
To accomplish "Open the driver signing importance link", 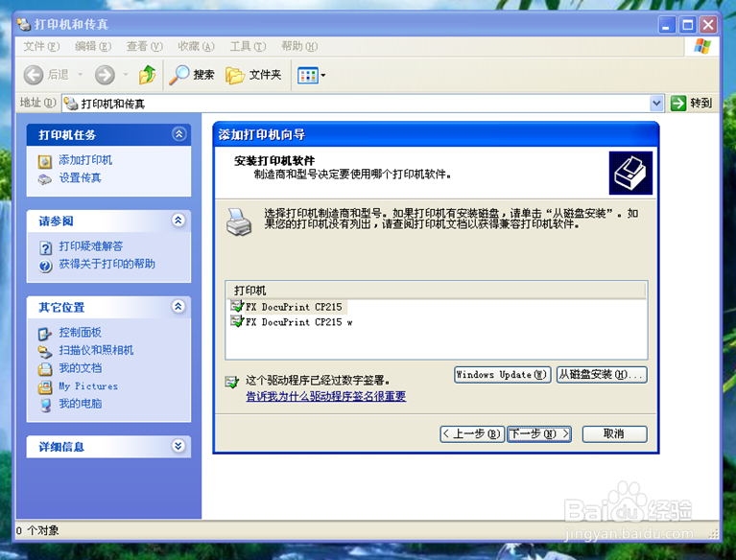I will click(x=325, y=396).
